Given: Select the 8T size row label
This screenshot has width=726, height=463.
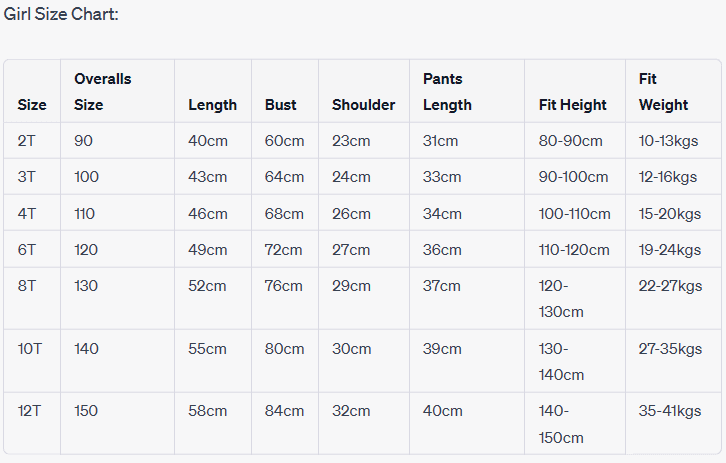Looking at the screenshot, I should coord(27,285).
